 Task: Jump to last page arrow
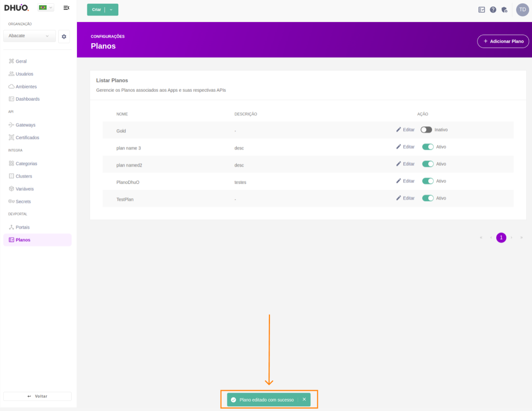pyautogui.click(x=522, y=238)
